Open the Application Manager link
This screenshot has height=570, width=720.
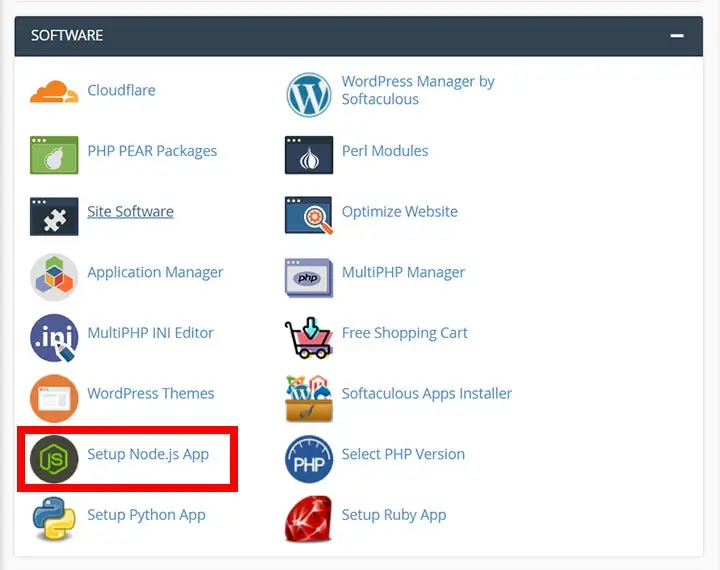pos(155,272)
